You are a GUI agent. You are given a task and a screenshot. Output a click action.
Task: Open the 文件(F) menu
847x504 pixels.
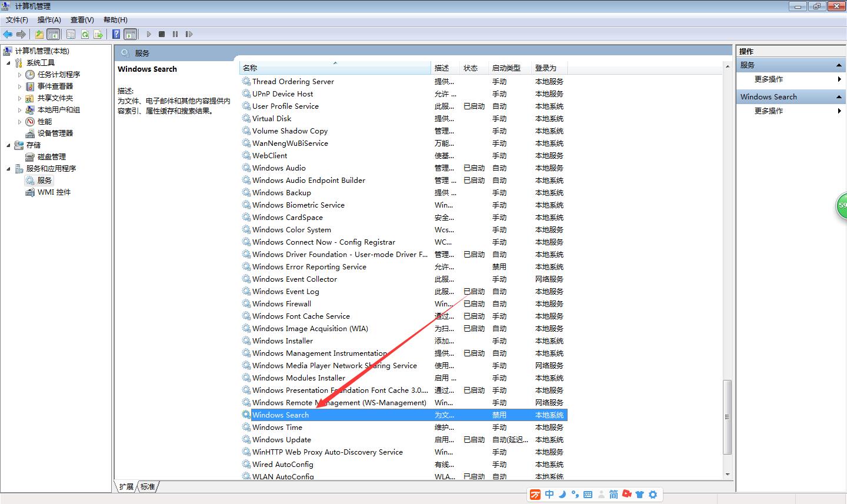17,19
